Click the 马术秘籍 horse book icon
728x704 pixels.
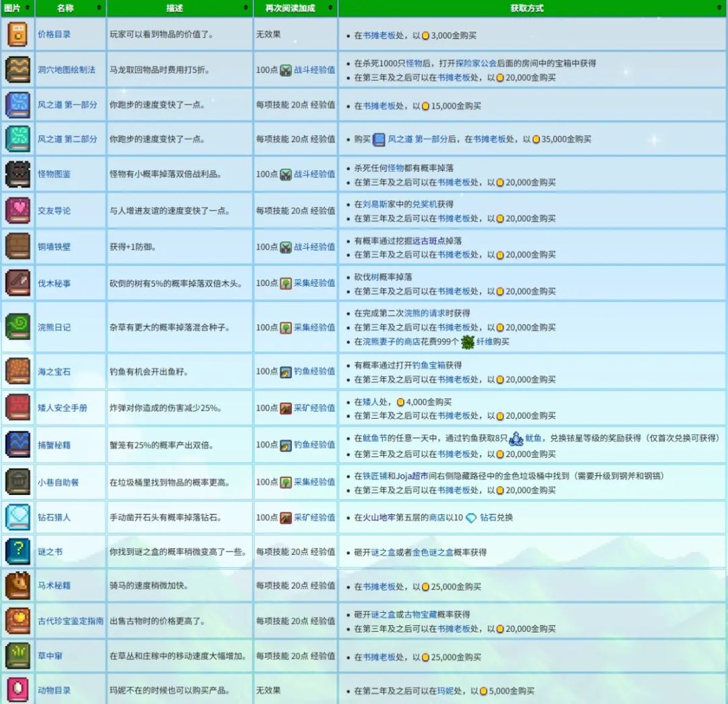coord(18,586)
